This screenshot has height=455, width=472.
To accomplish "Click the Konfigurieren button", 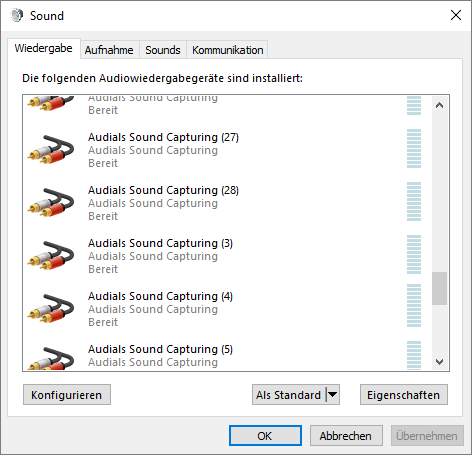I will pos(67,395).
